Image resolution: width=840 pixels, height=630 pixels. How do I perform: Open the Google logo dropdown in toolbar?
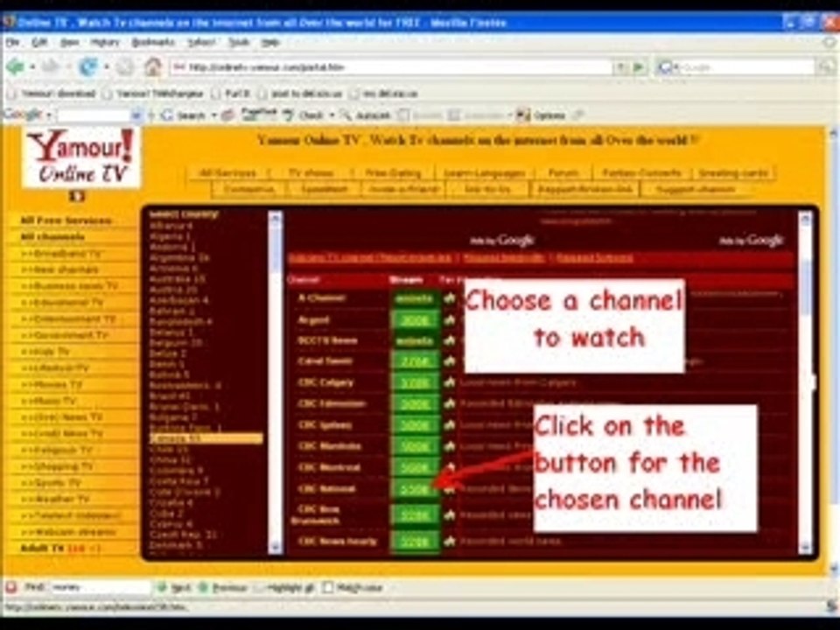[x=49, y=115]
